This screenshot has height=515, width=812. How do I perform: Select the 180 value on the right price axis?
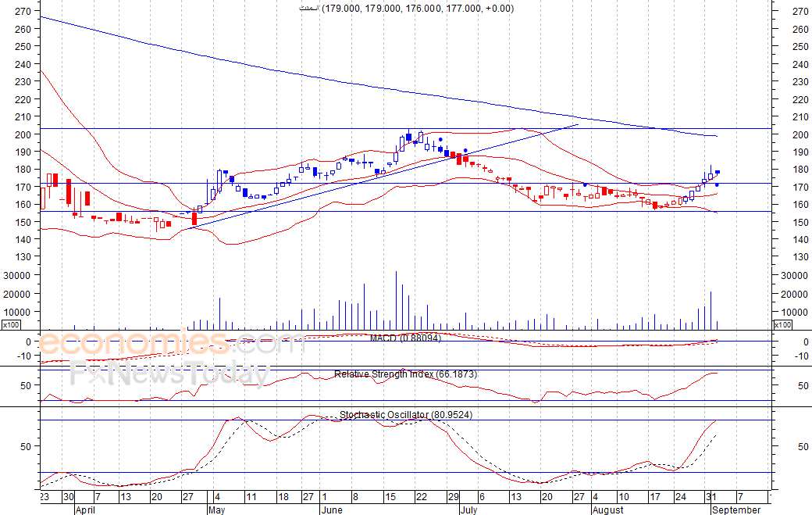coord(800,170)
